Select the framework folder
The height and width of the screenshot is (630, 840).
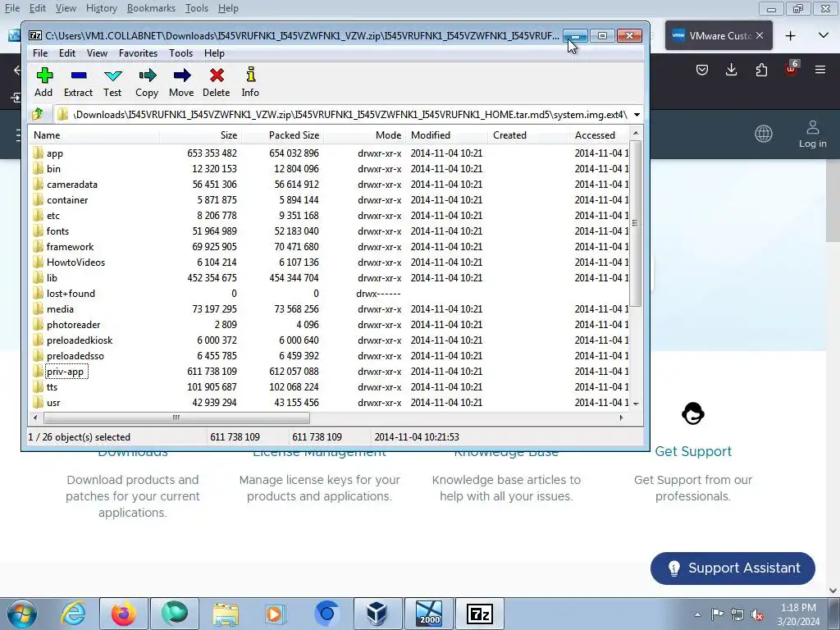click(x=70, y=246)
